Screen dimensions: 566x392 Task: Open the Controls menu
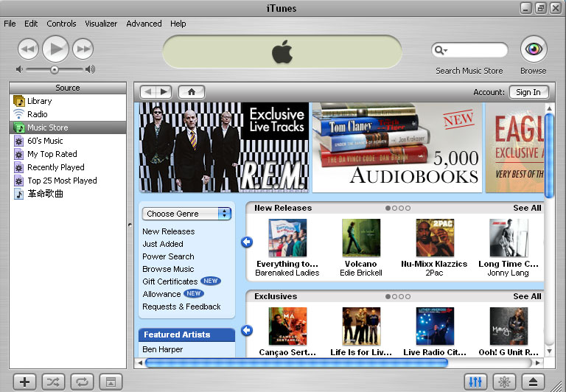pyautogui.click(x=61, y=24)
